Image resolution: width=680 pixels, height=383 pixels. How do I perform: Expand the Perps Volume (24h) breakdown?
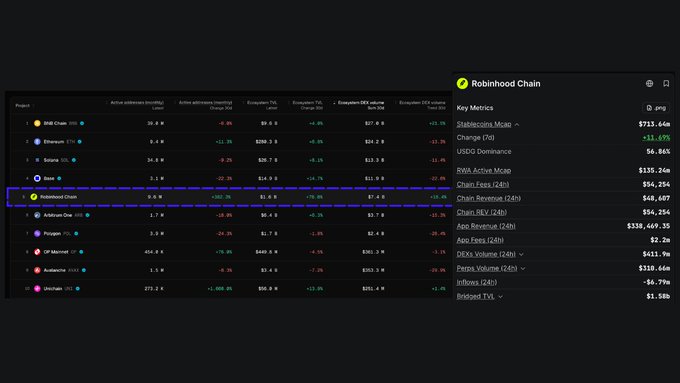523,268
